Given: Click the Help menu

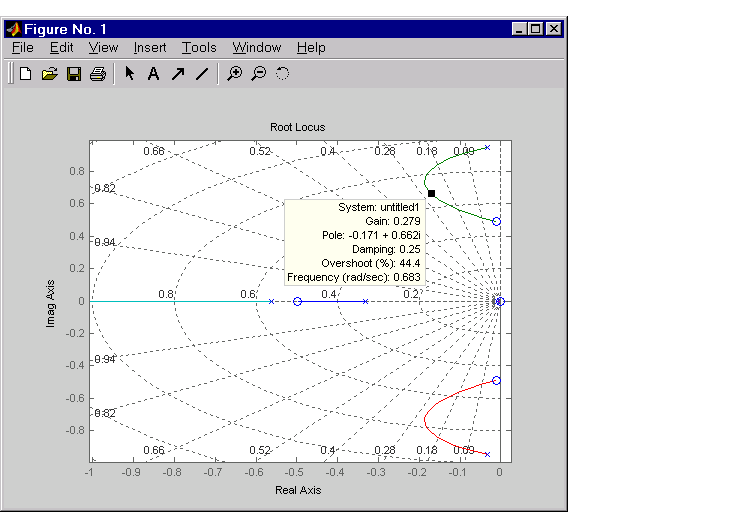Looking at the screenshot, I should click(311, 47).
